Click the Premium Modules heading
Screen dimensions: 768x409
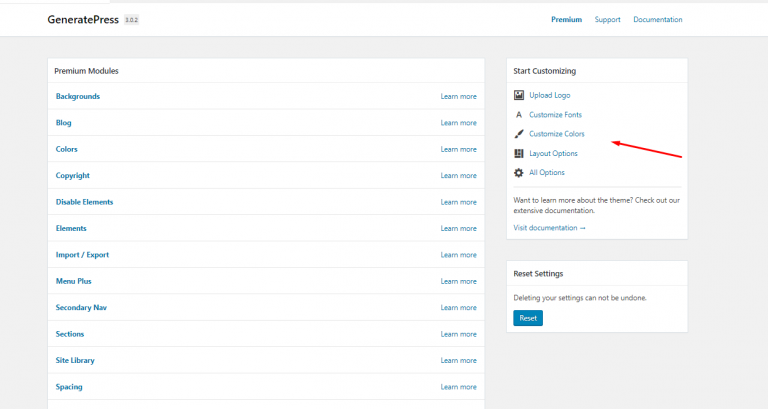pos(86,71)
